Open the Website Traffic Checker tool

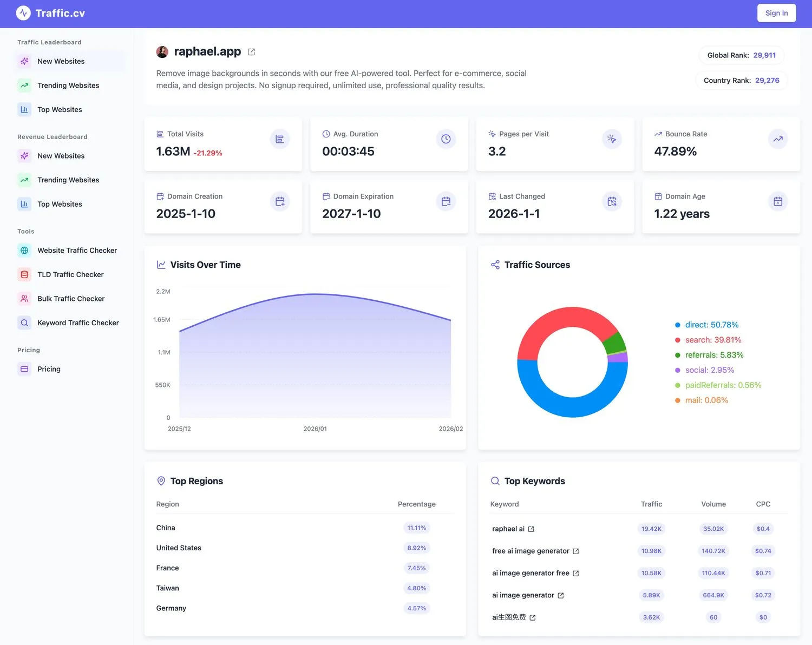tap(70, 251)
